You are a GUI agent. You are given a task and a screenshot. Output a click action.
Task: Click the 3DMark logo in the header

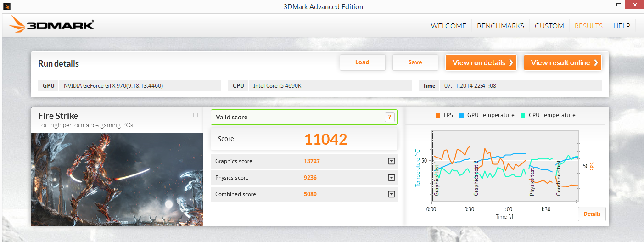click(x=51, y=25)
